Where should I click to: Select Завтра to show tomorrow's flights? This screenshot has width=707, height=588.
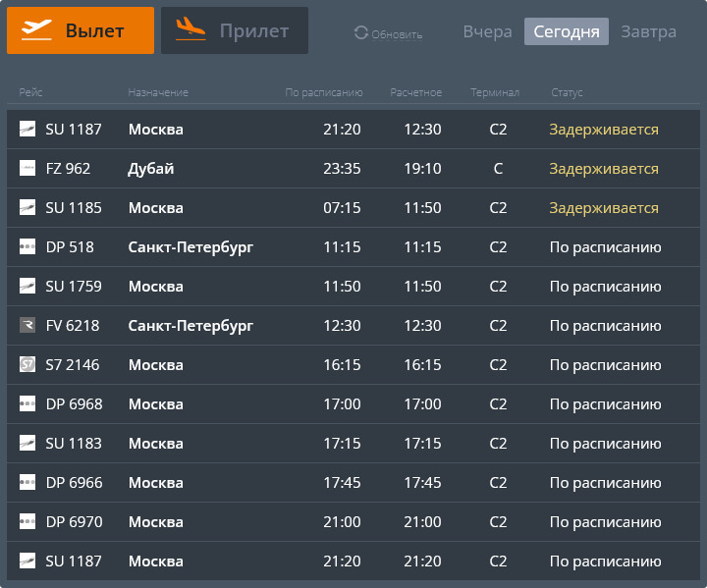coord(648,31)
